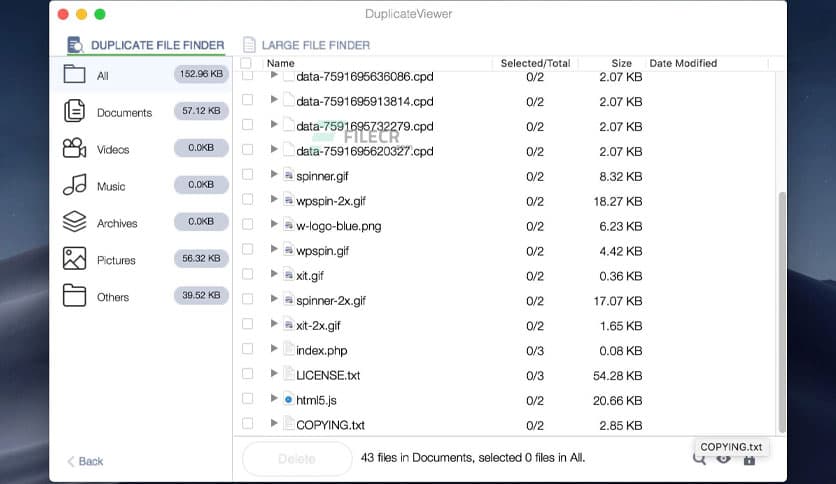Click the Delete button
Screen dimensions: 836x484
[x=297, y=458]
